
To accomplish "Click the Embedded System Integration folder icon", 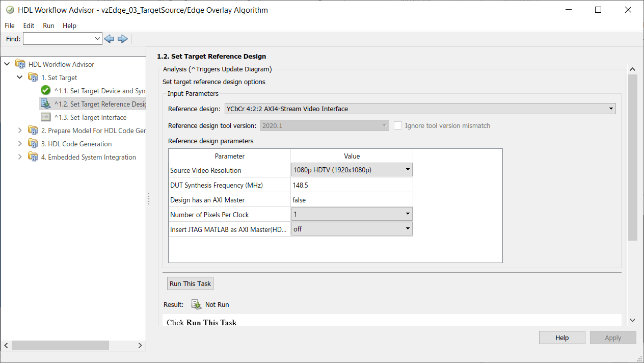I will pos(33,157).
